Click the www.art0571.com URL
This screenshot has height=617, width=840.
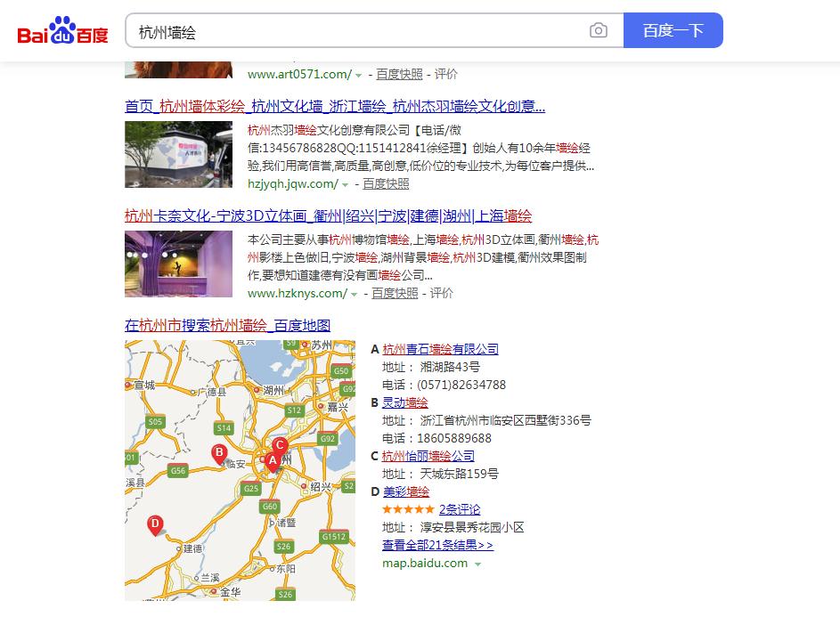(299, 75)
